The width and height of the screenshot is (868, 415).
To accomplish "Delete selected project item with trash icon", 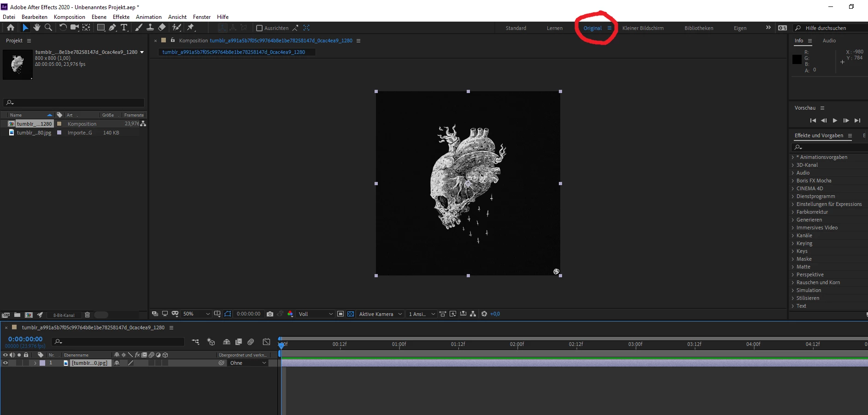I will (x=87, y=315).
